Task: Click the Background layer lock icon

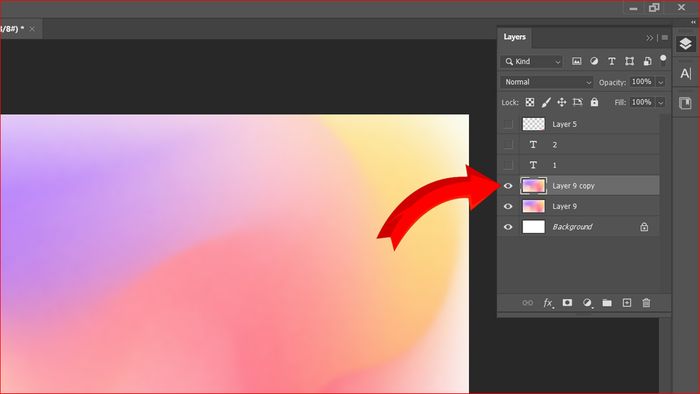Action: pyautogui.click(x=644, y=227)
